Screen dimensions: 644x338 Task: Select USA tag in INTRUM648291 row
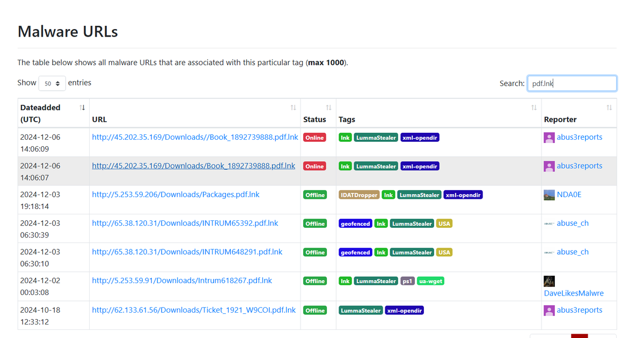444,252
